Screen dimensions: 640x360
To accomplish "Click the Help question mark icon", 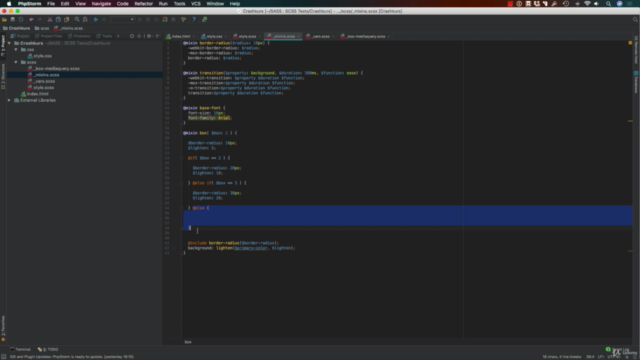I will [194, 19].
